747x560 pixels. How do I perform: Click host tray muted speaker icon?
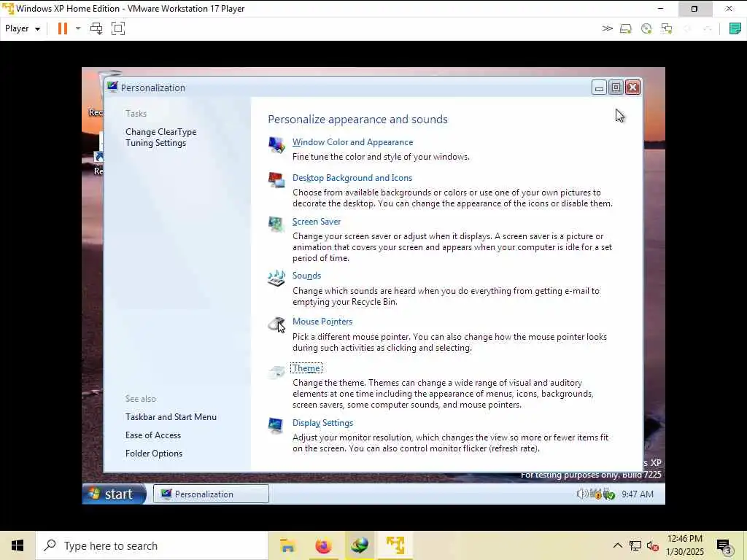click(652, 545)
